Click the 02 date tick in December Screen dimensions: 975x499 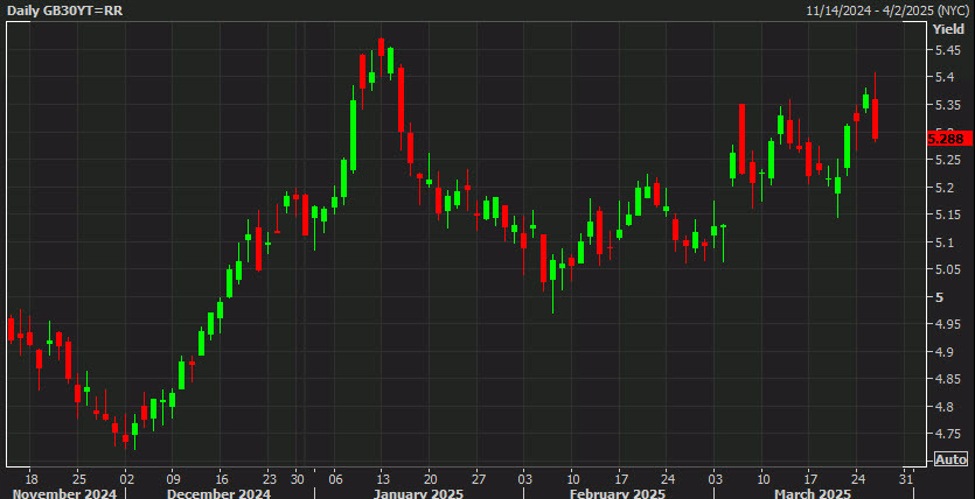[x=126, y=480]
